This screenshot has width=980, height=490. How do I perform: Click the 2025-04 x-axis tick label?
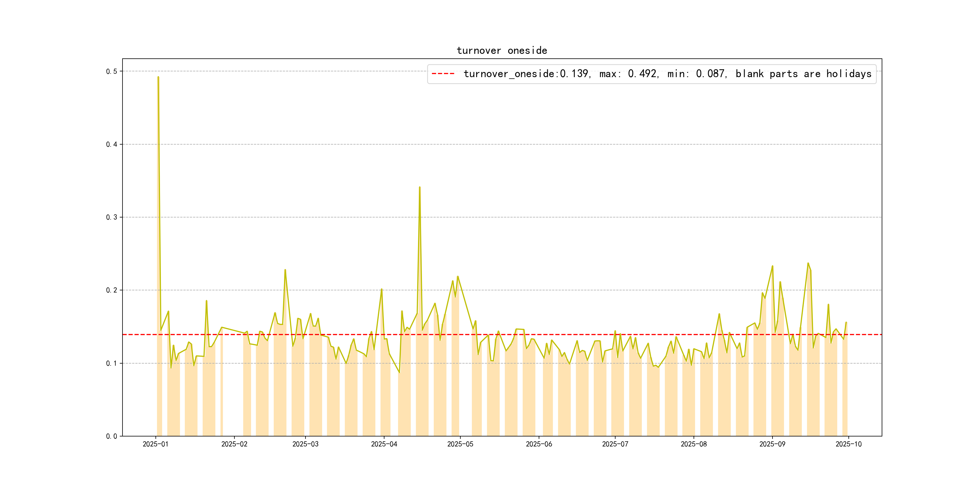point(384,444)
